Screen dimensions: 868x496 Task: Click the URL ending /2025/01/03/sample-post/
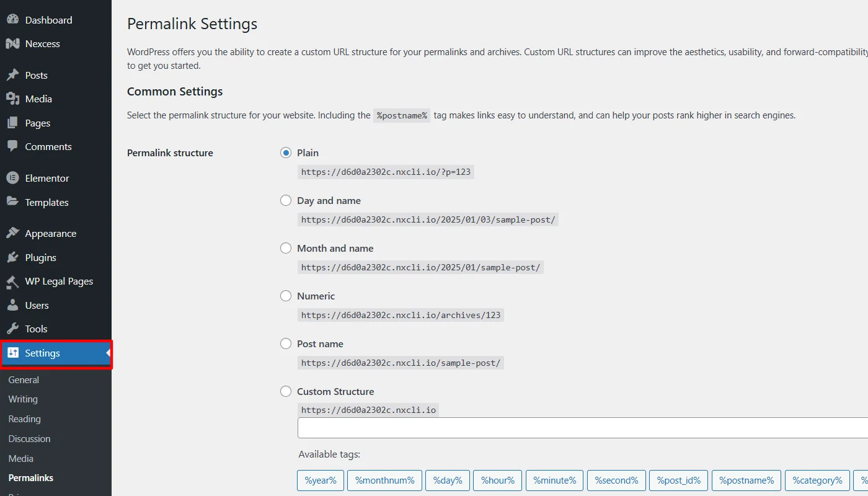(428, 219)
